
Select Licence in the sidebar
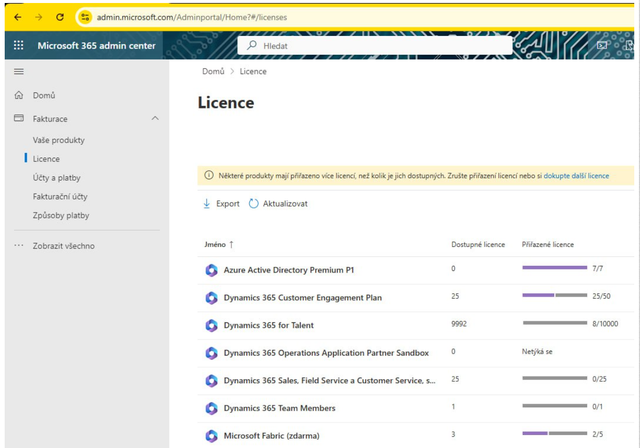pos(46,159)
